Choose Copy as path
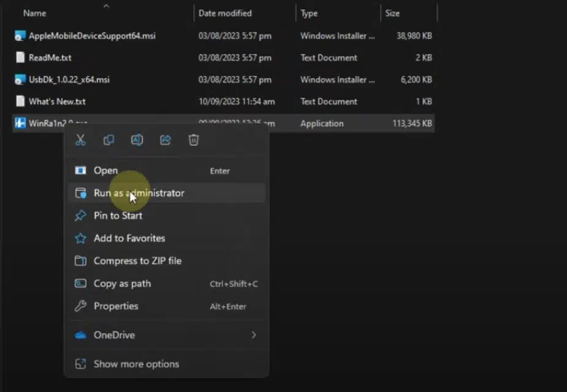The width and height of the screenshot is (567, 392). (x=122, y=284)
